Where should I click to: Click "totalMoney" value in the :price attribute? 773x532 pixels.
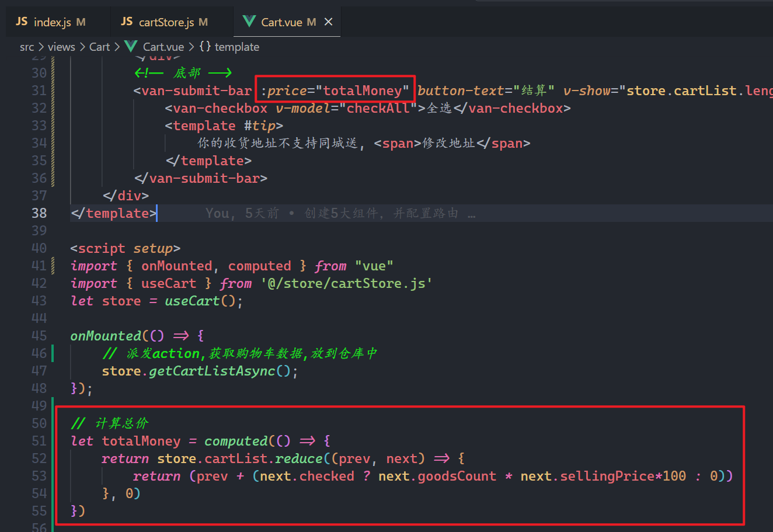pyautogui.click(x=363, y=91)
